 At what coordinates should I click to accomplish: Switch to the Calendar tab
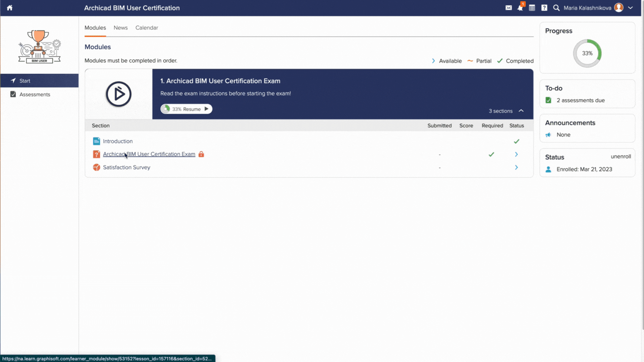[x=147, y=28]
